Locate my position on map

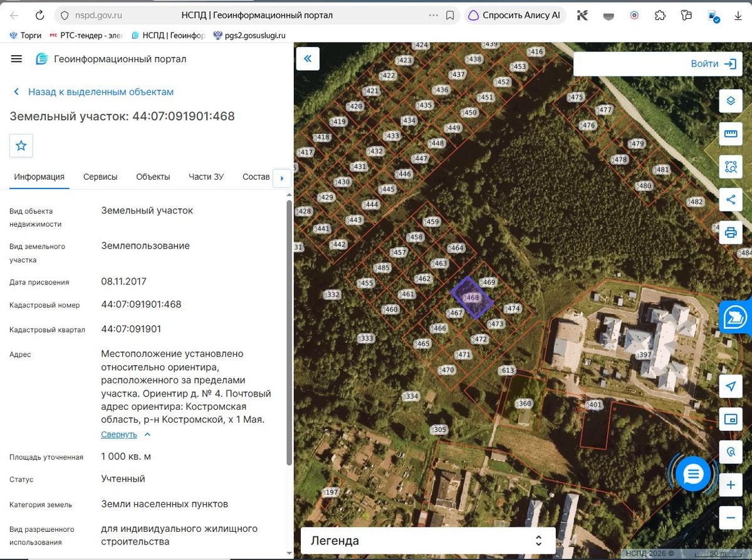pos(730,386)
